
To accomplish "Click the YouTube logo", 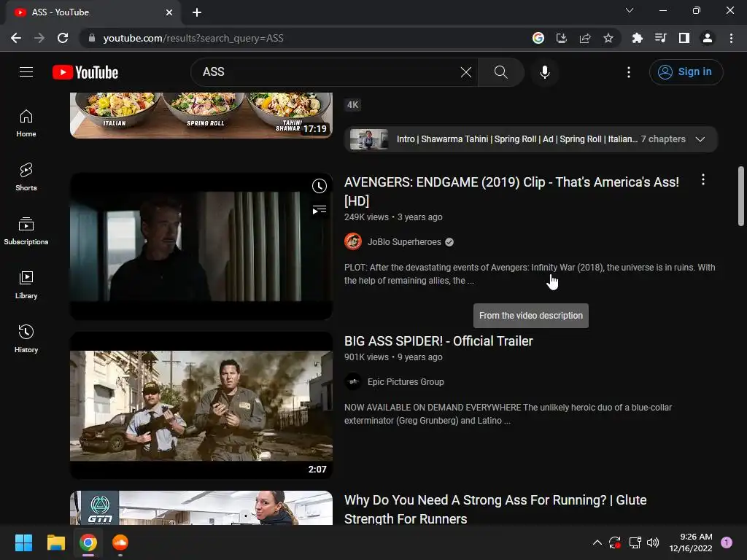I will [85, 72].
